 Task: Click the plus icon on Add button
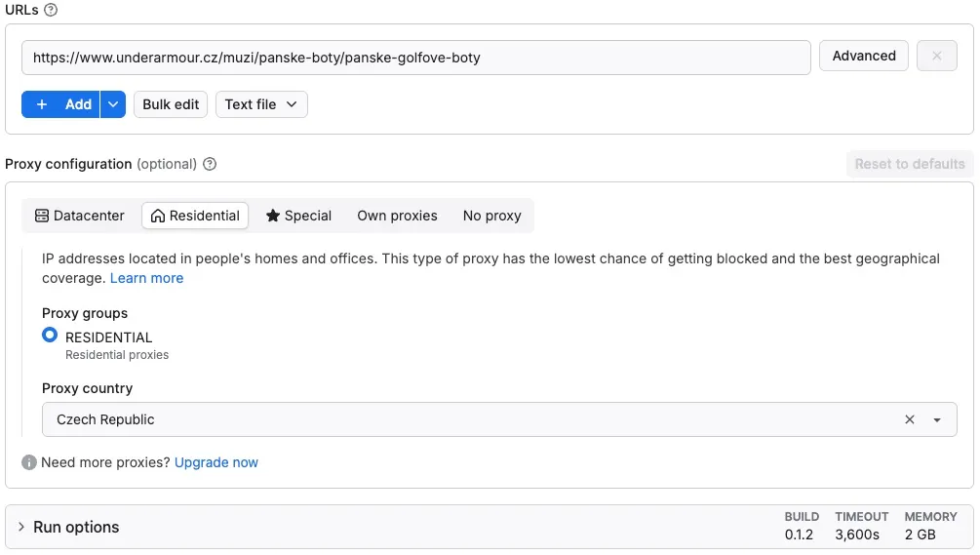point(42,104)
